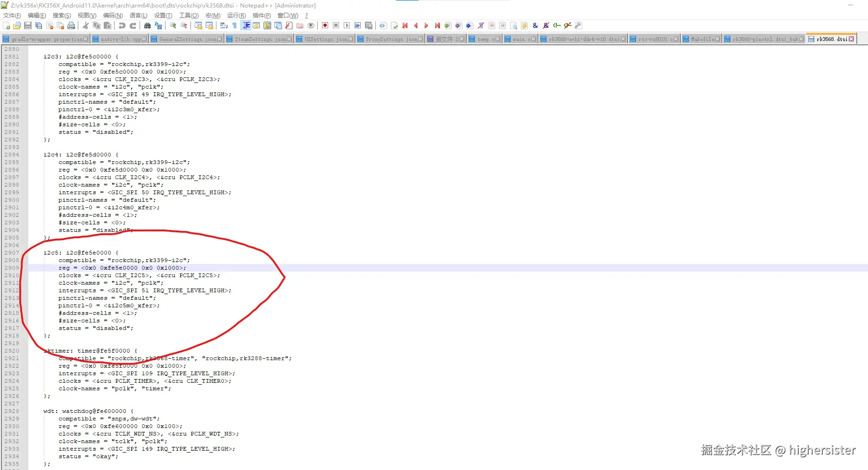Zoom out using the magnifier icon
Screen dimensions: 868x470
coord(184,25)
